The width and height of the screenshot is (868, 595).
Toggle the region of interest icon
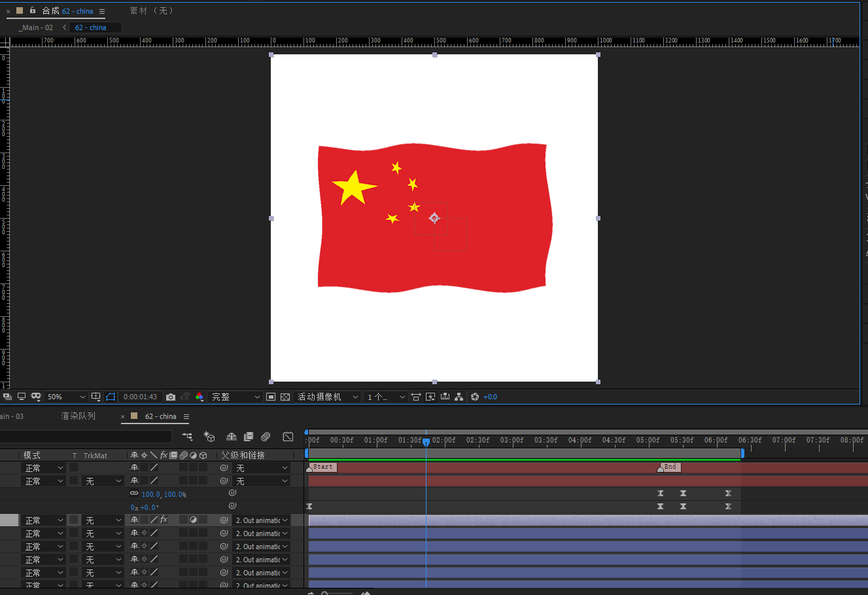(111, 397)
